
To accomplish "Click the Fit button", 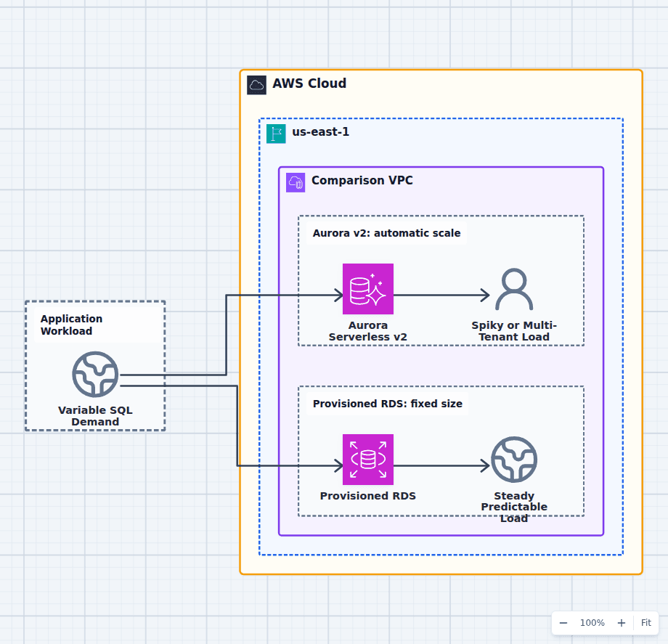I will tap(645, 623).
